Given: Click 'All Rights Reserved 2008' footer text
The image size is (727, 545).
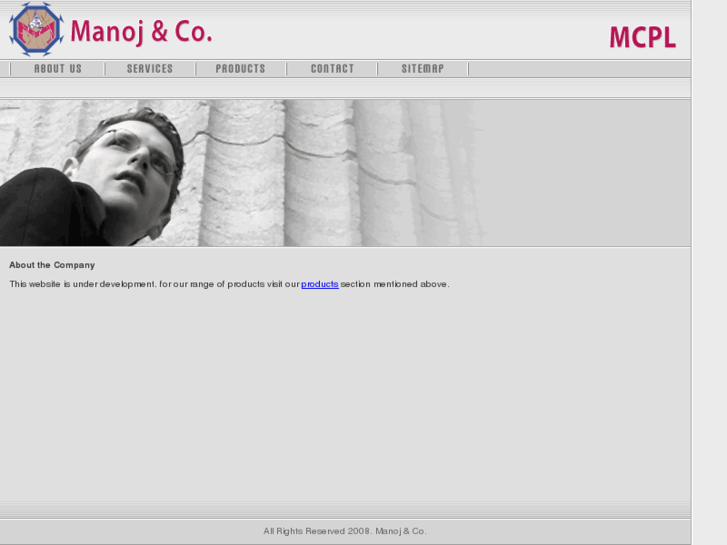Looking at the screenshot, I should point(345,531).
